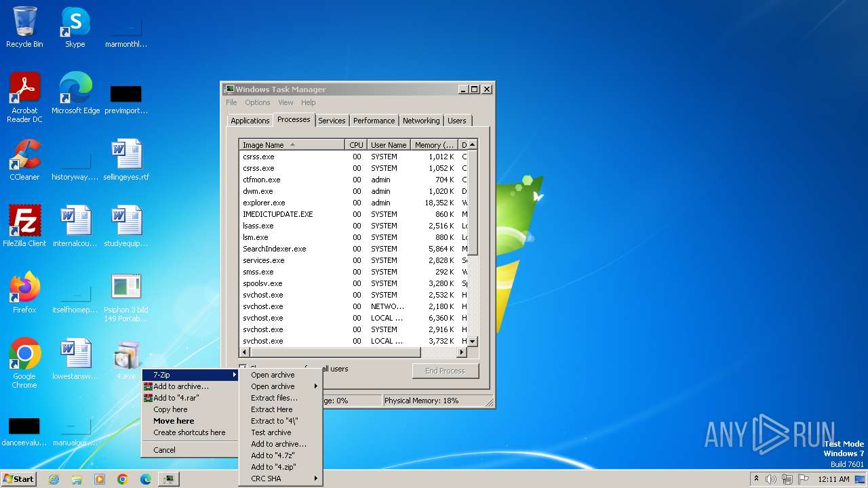This screenshot has width=868, height=488.
Task: Sort processes by Image Name column
Action: (x=292, y=144)
